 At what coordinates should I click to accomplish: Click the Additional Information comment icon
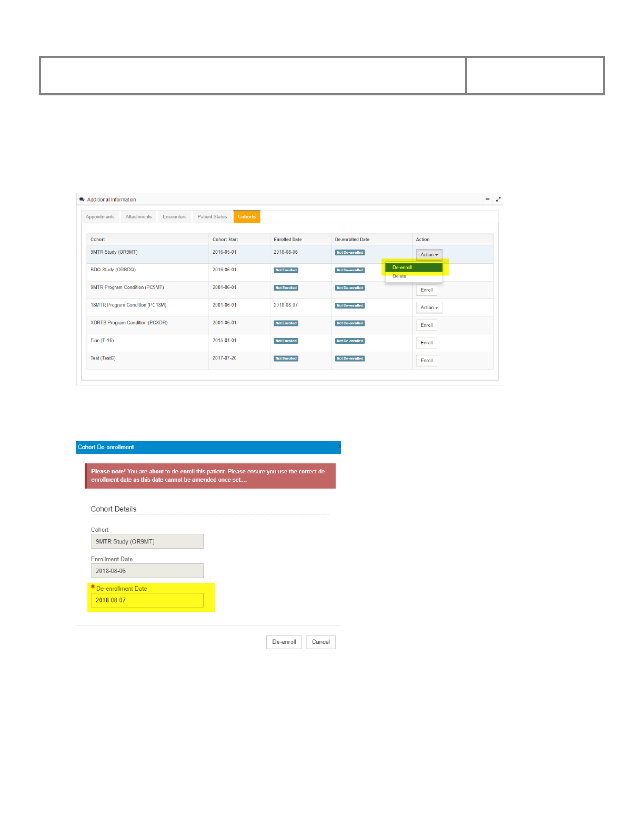pos(82,200)
